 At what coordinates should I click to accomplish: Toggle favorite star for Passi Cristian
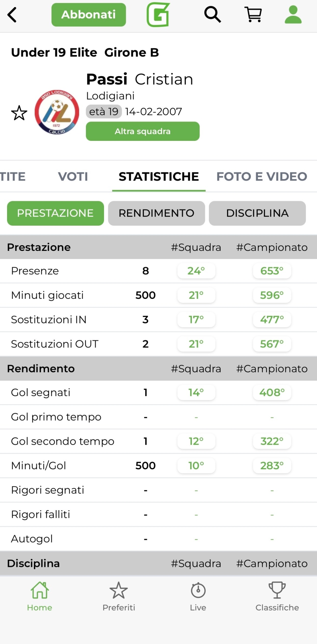pyautogui.click(x=19, y=113)
